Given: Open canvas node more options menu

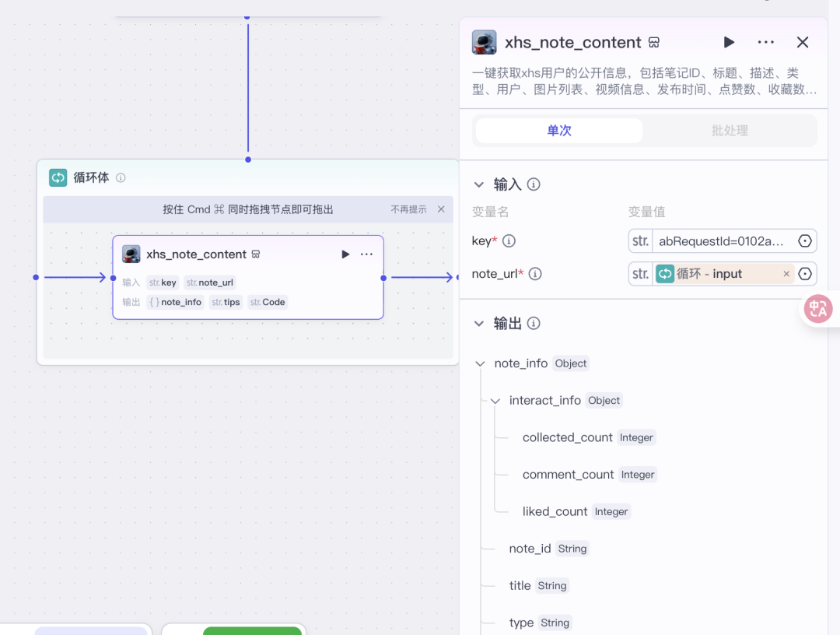Looking at the screenshot, I should click(366, 254).
